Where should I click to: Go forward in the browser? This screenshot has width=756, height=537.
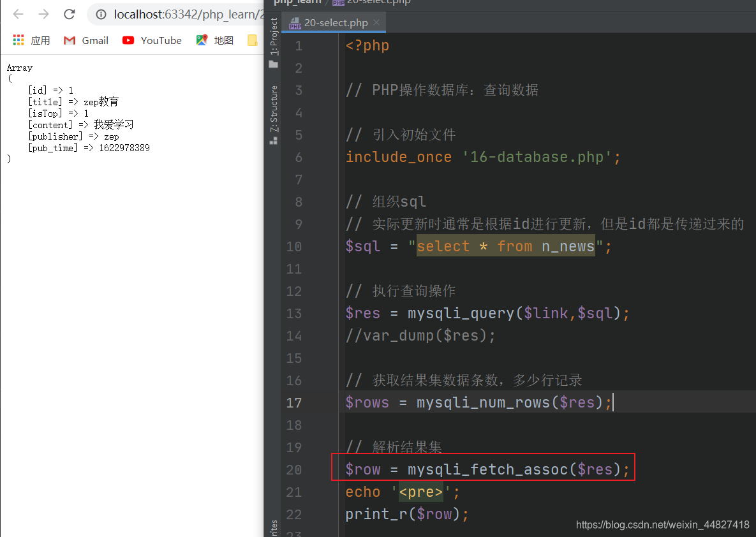(x=44, y=14)
